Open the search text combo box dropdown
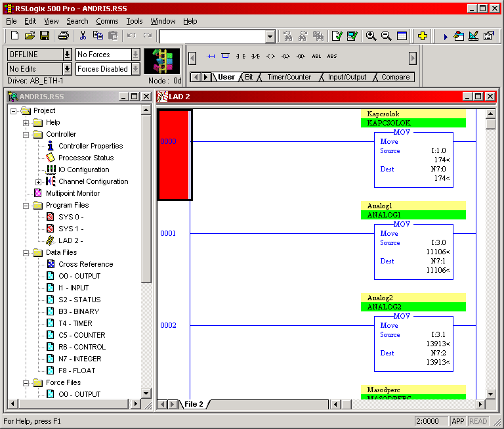 [x=270, y=36]
